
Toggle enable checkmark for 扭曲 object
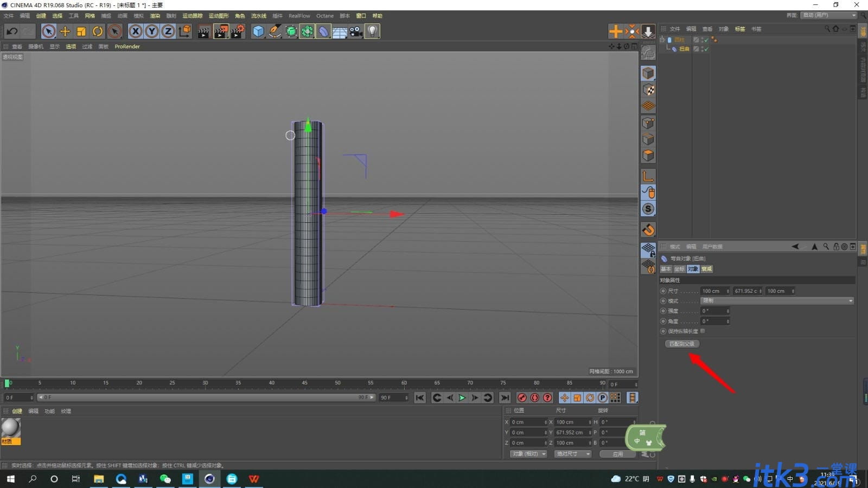706,49
